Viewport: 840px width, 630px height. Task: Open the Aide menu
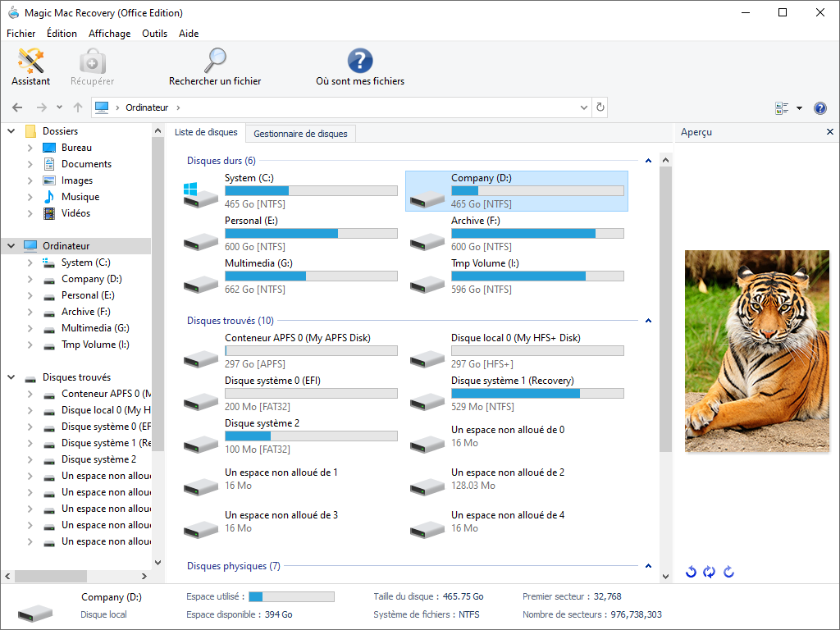tap(189, 33)
